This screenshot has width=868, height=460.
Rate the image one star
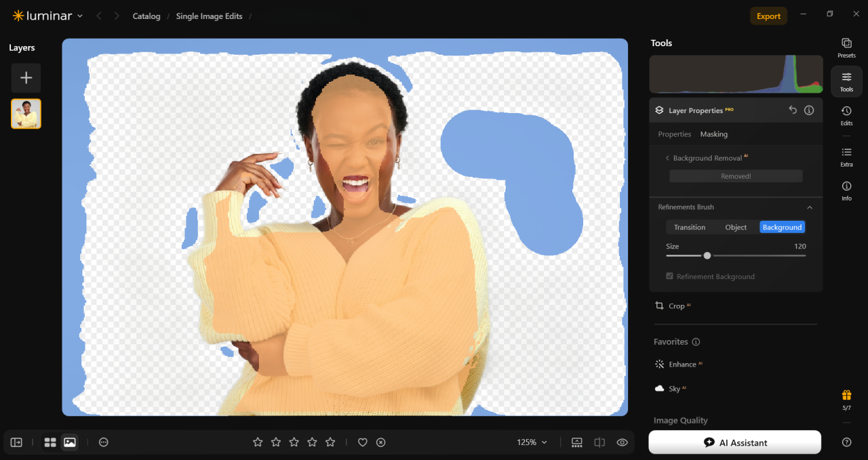(x=258, y=442)
